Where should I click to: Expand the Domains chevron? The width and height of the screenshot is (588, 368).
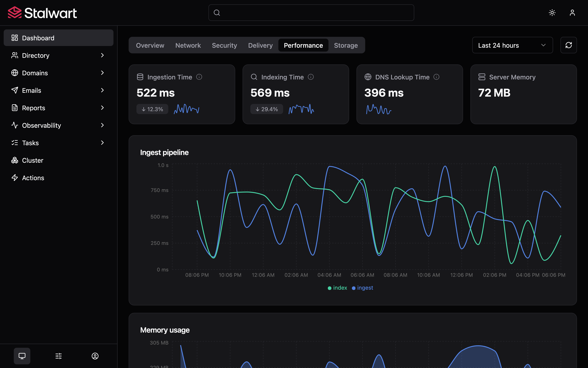(102, 73)
